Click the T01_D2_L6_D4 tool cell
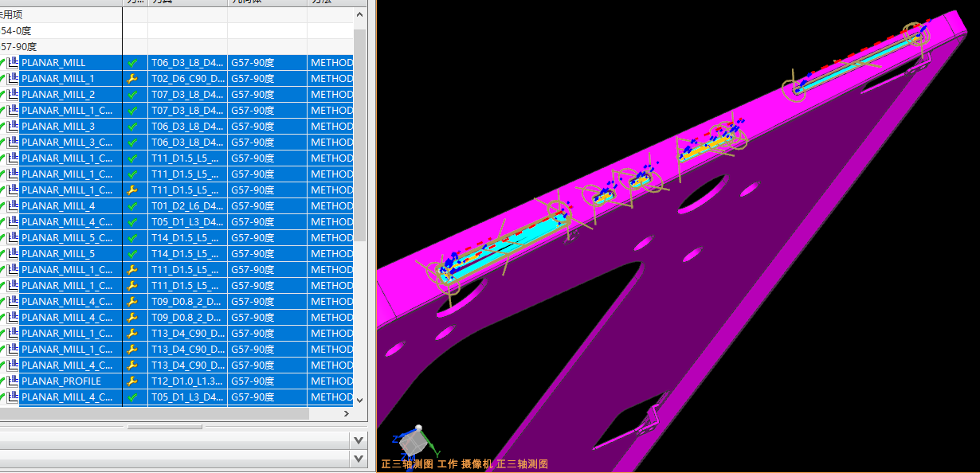Viewport: 980px width, 473px height. 187,206
